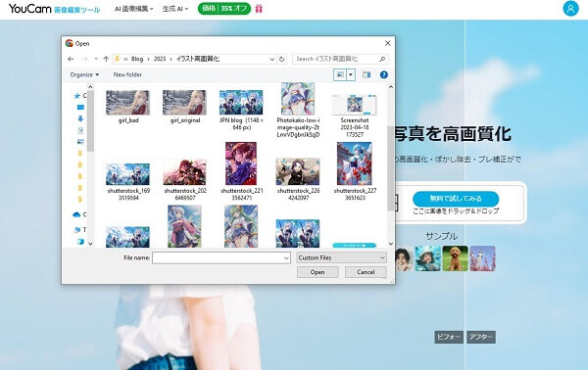This screenshot has width=588, height=370.
Task: Choose the lighthouse flowers sample image
Action: pyautogui.click(x=482, y=258)
